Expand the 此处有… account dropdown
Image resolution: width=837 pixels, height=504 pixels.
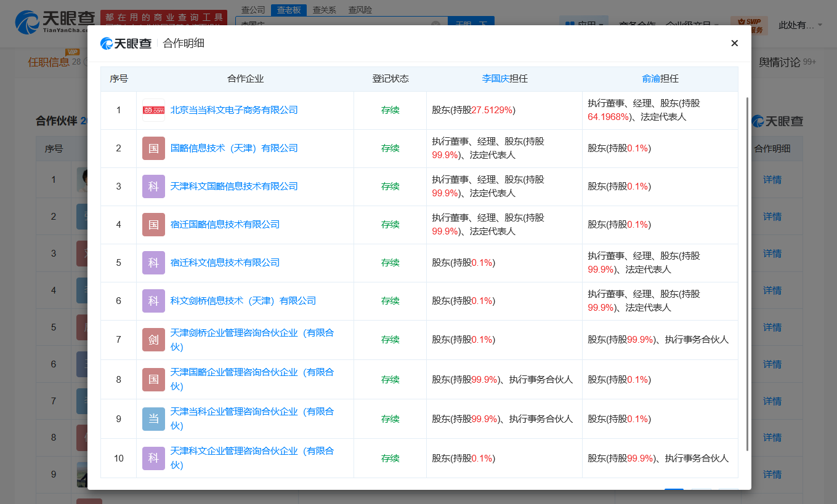click(x=801, y=25)
